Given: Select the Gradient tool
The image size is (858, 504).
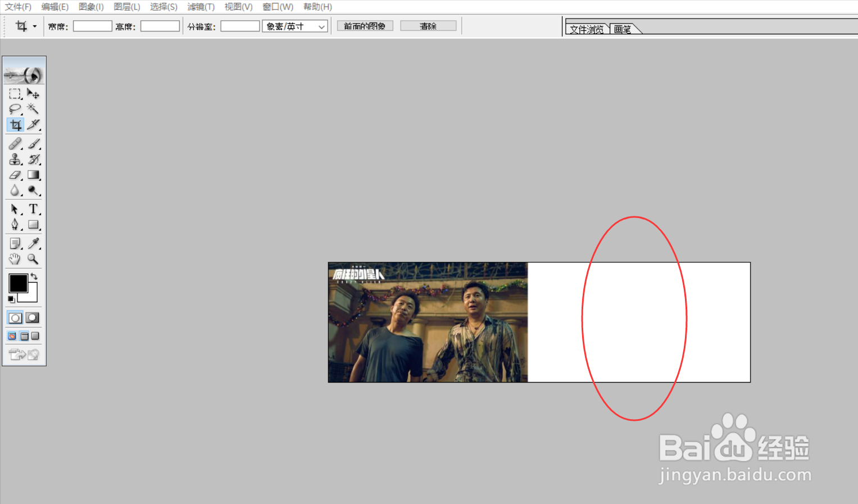Looking at the screenshot, I should click(x=33, y=175).
